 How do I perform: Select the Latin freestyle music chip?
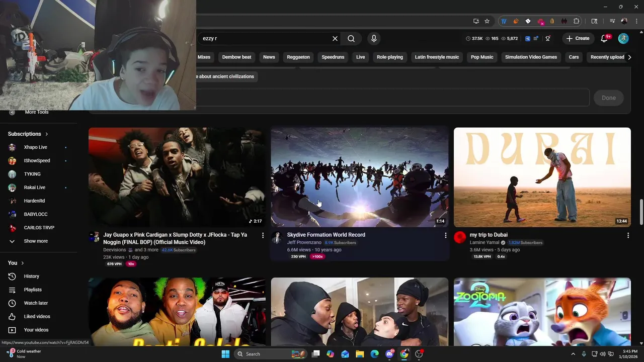coord(437,57)
